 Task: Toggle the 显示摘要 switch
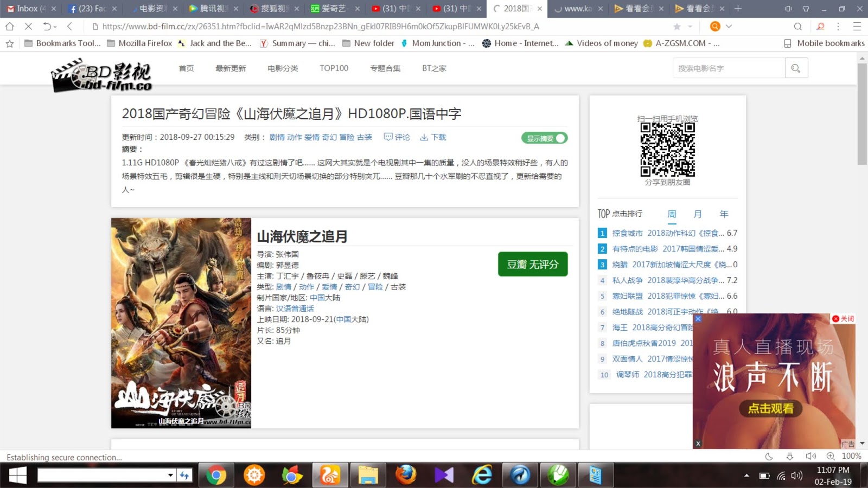tap(544, 138)
